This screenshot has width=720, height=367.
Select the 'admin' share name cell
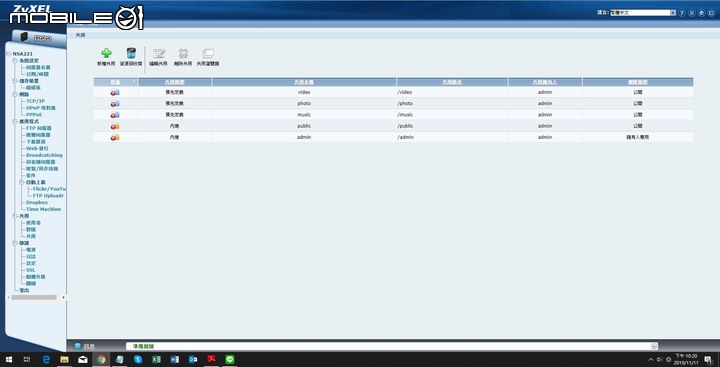tap(304, 137)
